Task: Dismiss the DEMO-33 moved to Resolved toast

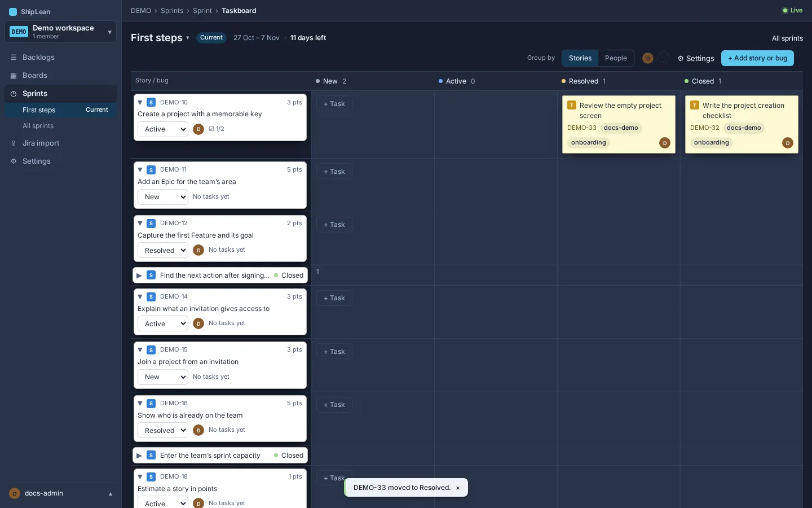Action: (458, 488)
